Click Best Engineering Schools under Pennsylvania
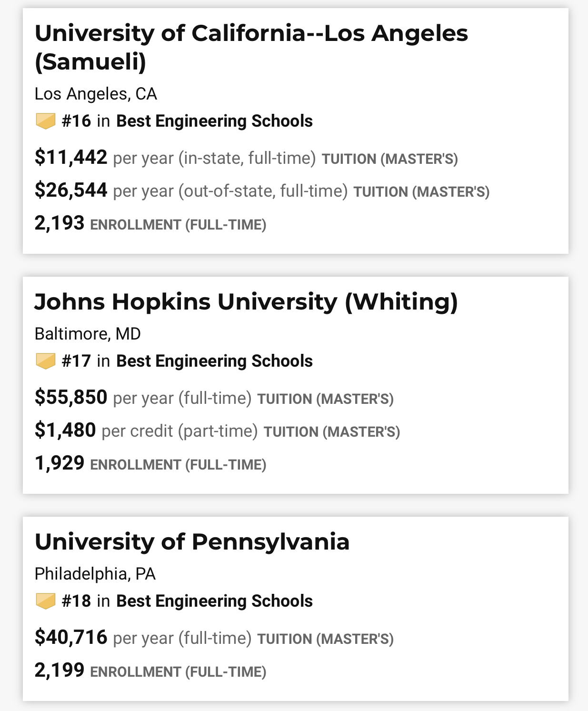 click(214, 601)
